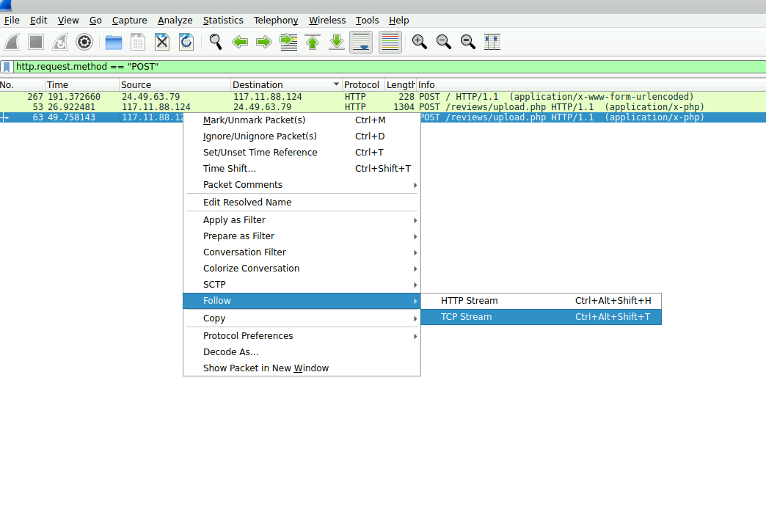The image size is (766, 532).
Task: Open the Telephony menu
Action: (x=276, y=21)
